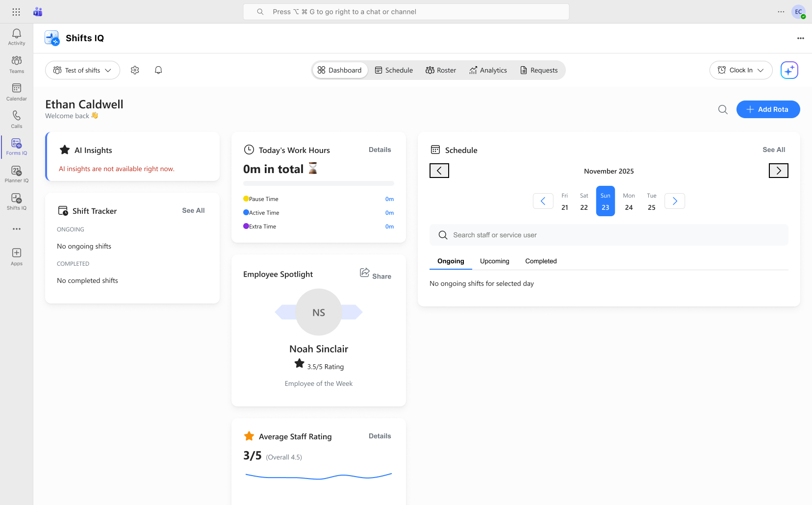The width and height of the screenshot is (812, 505).
Task: Open Planner IQ app in sidebar
Action: [16, 174]
